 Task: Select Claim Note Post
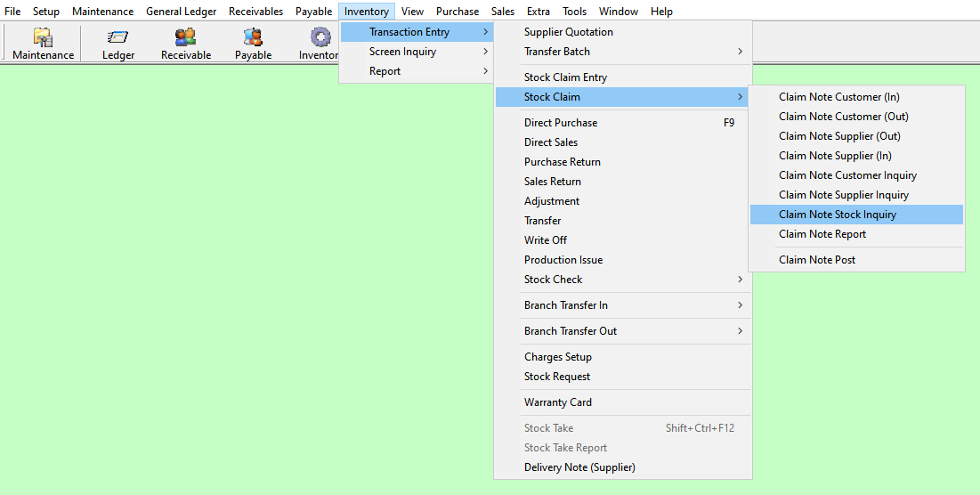pyautogui.click(x=857, y=260)
